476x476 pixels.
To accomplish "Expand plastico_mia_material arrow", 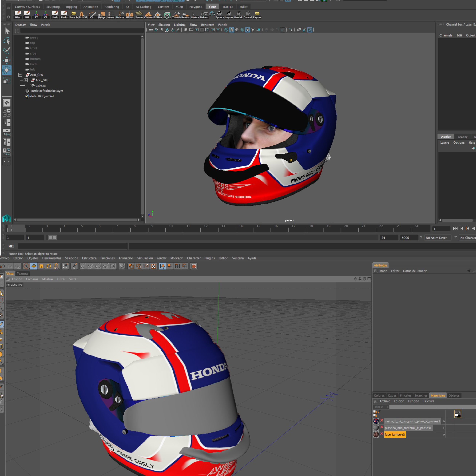I will pos(444,428).
